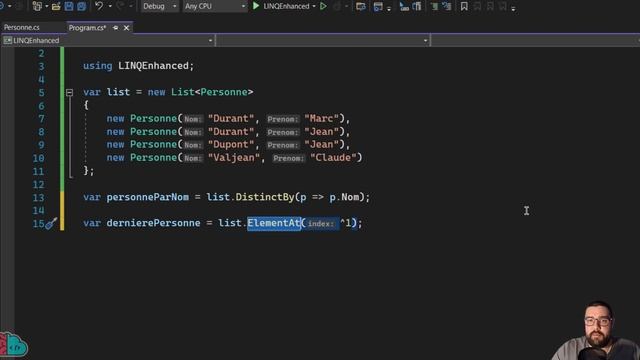
Task: Switch to the Personne.cs tab
Action: [x=22, y=27]
